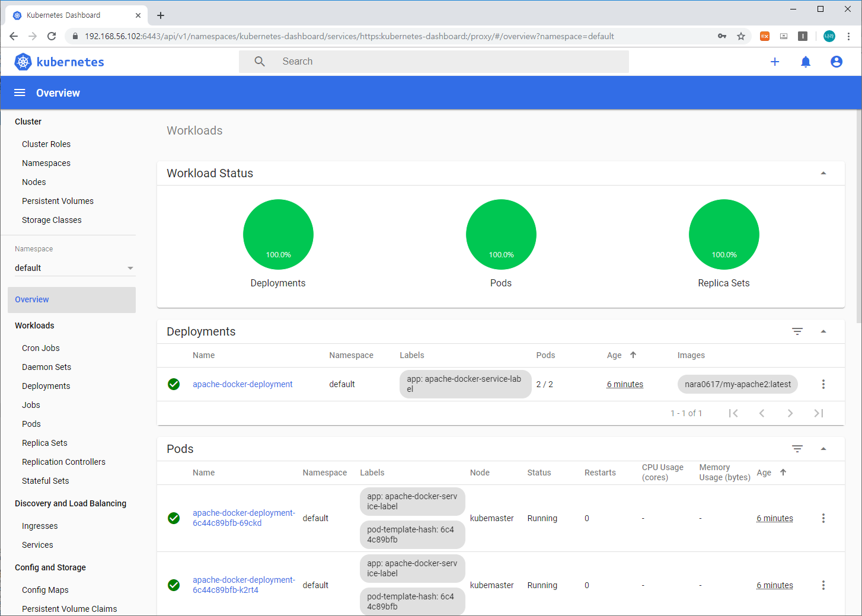Go to next page in Deployments pagination
The height and width of the screenshot is (616, 862).
[x=790, y=413]
